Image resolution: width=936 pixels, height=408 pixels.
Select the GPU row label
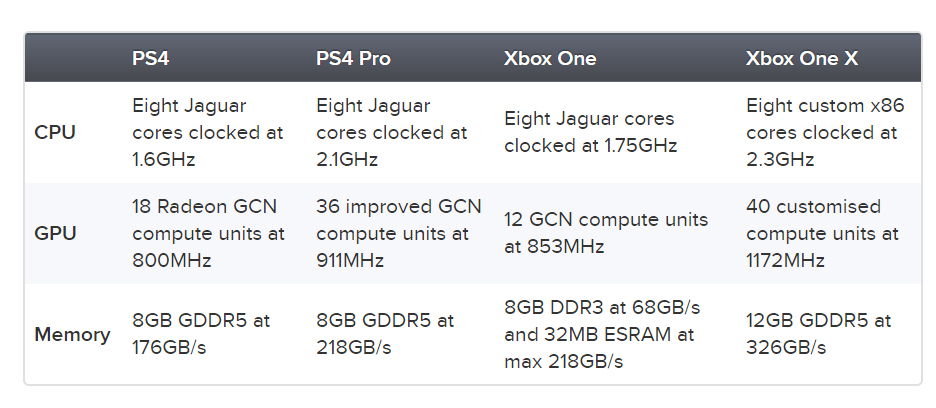tap(54, 234)
